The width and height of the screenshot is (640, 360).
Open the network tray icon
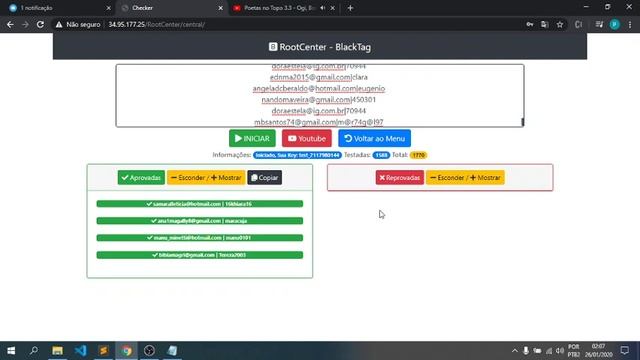pos(549,351)
